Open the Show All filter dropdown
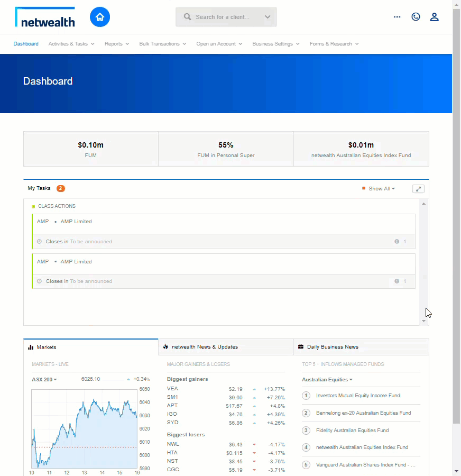Image resolution: width=461 pixels, height=476 pixels. click(x=382, y=188)
